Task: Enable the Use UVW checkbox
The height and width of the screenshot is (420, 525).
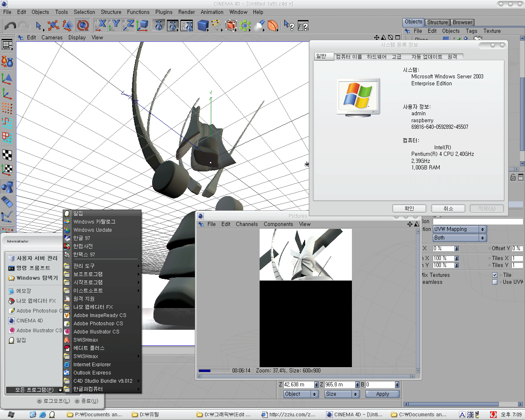Action: pos(495,282)
